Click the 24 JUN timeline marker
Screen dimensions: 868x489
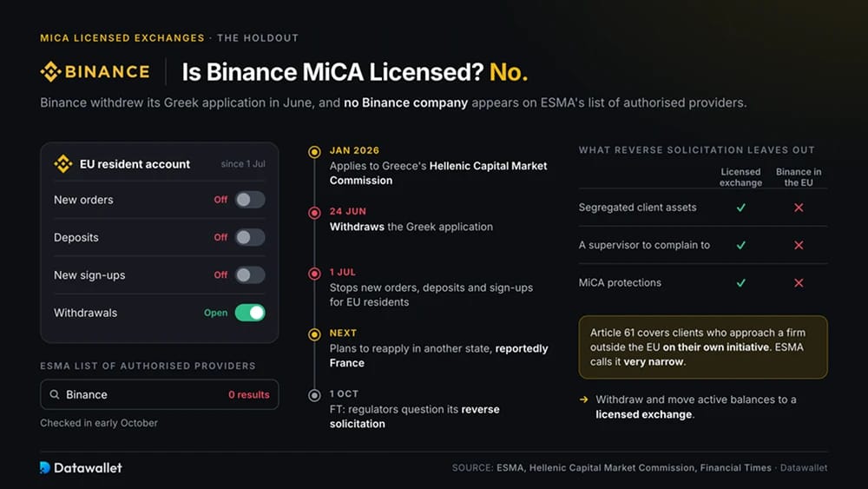coord(314,213)
